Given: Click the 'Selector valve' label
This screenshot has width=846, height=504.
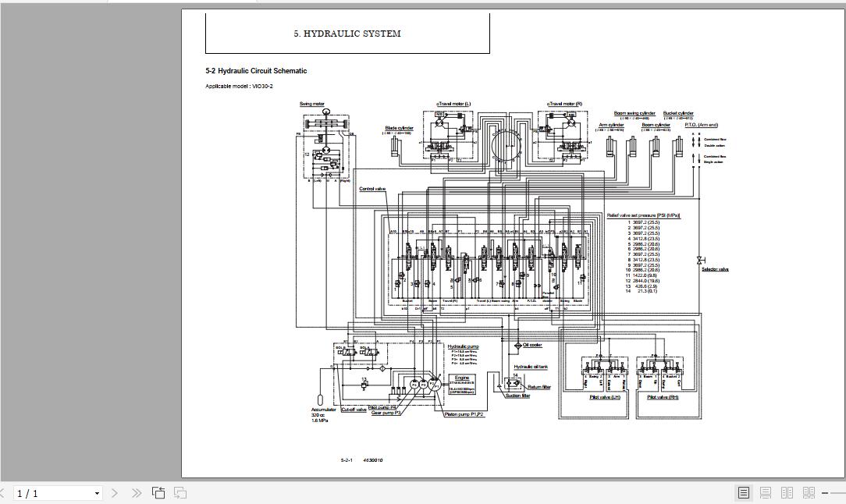Looking at the screenshot, I should tap(715, 269).
